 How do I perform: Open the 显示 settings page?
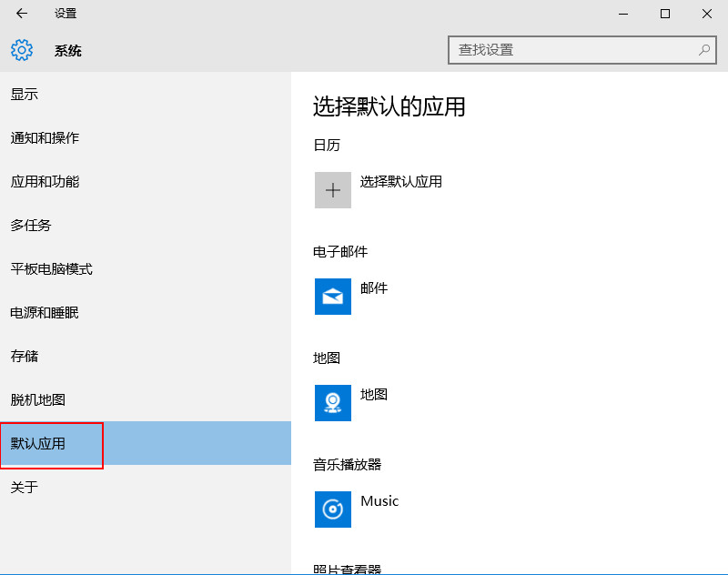(25, 95)
